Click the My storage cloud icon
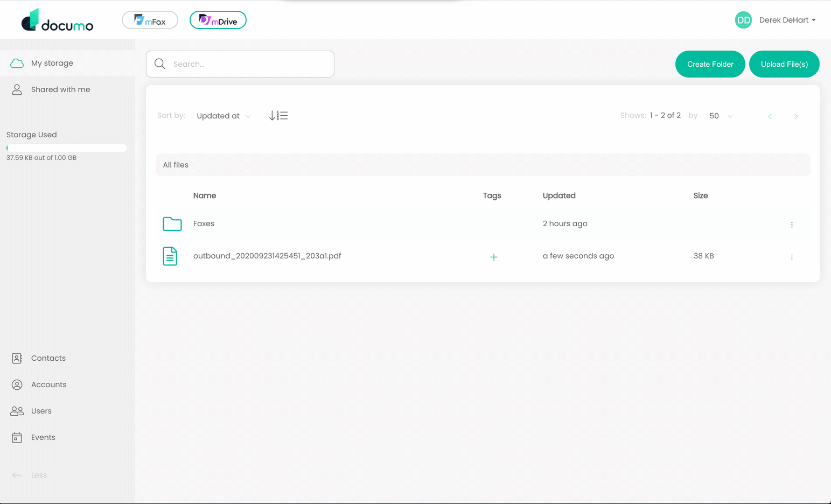Image resolution: width=831 pixels, height=504 pixels. pos(17,63)
